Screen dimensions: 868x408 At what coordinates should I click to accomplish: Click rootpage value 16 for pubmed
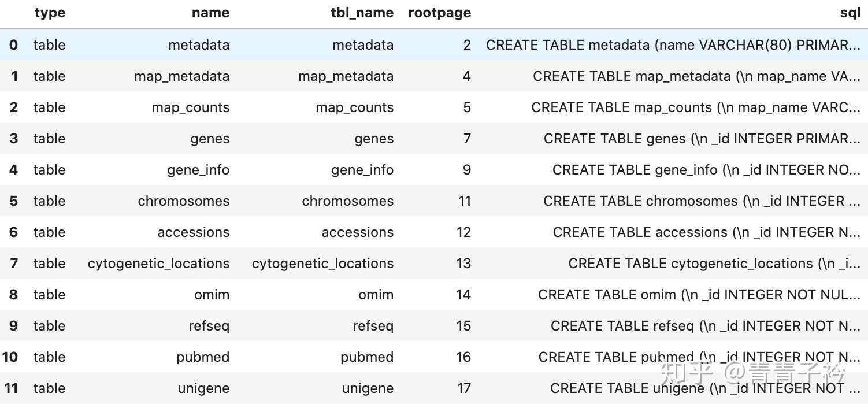point(463,357)
